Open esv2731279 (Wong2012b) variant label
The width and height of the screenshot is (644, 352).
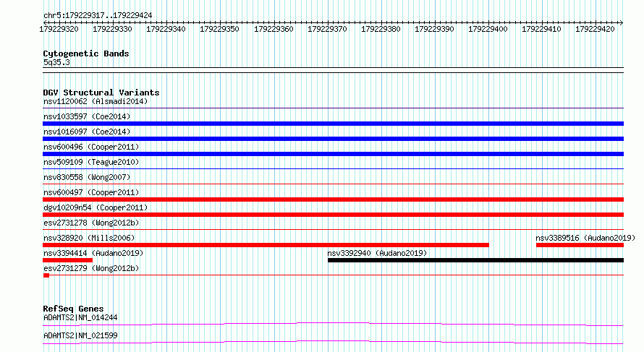point(91,268)
